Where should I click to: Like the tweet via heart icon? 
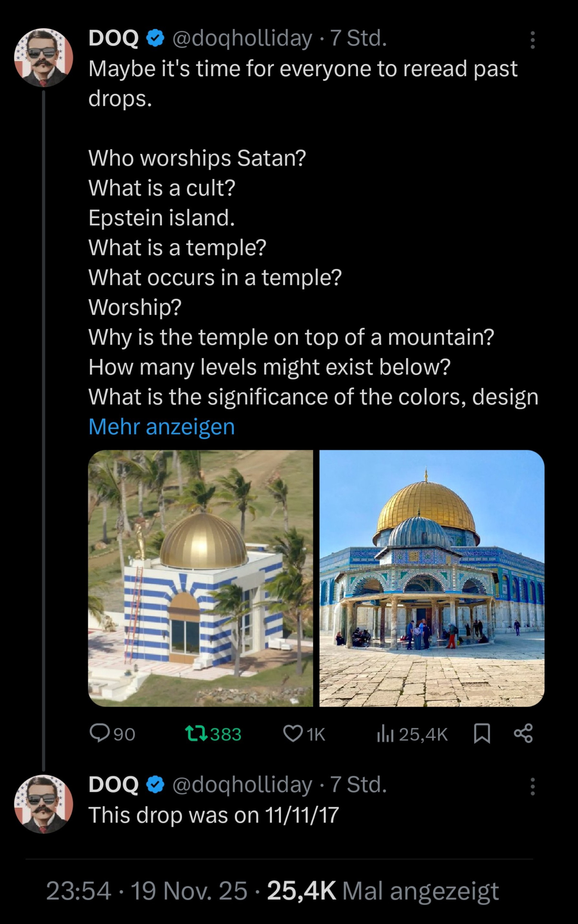coord(293,734)
